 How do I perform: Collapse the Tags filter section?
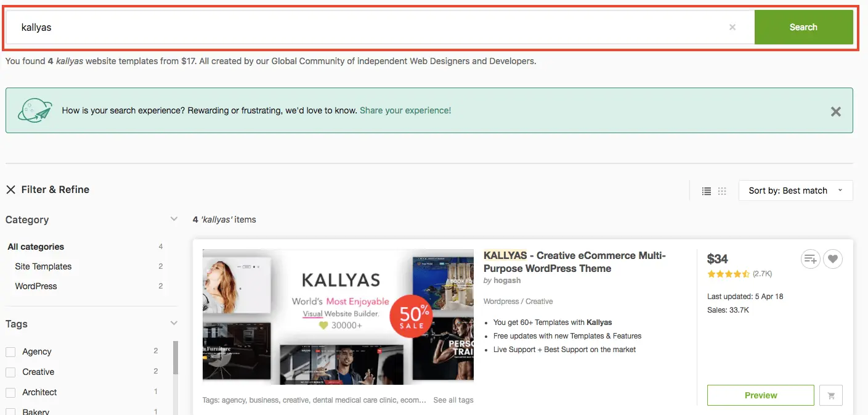tap(174, 323)
